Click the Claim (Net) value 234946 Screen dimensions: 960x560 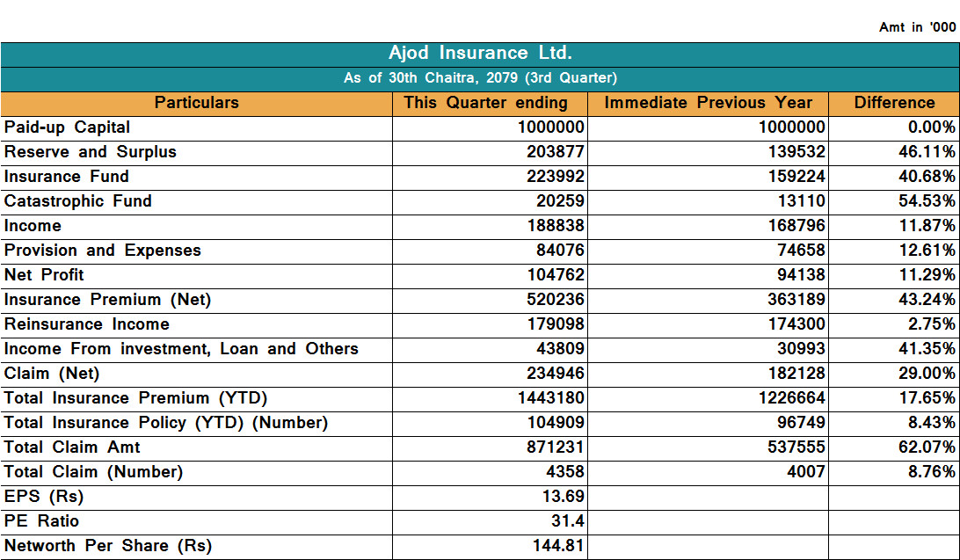click(556, 373)
